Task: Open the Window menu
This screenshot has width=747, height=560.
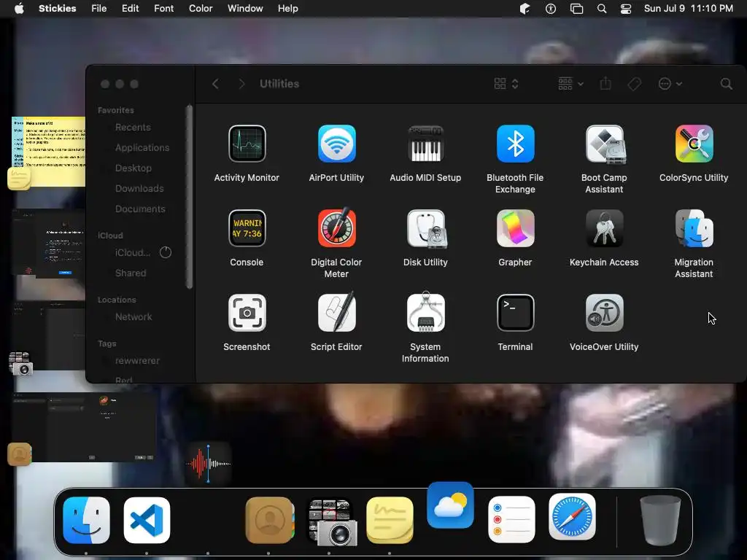Action: click(x=245, y=9)
